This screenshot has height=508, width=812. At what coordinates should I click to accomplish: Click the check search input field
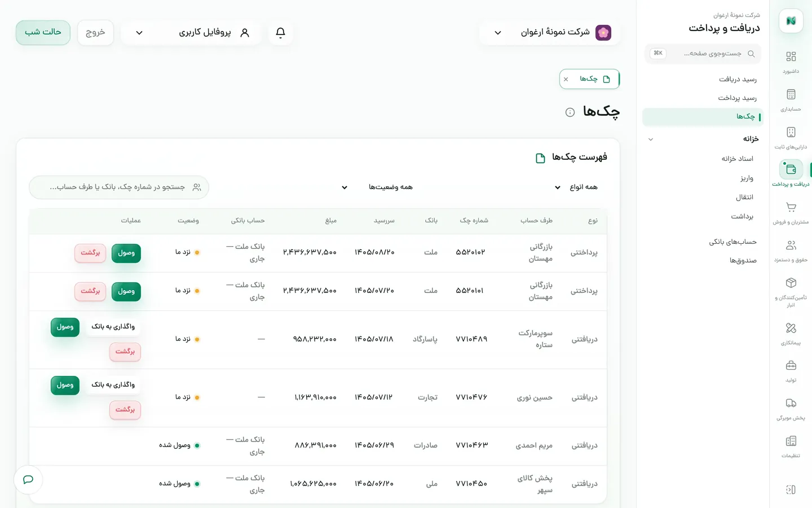click(x=119, y=187)
